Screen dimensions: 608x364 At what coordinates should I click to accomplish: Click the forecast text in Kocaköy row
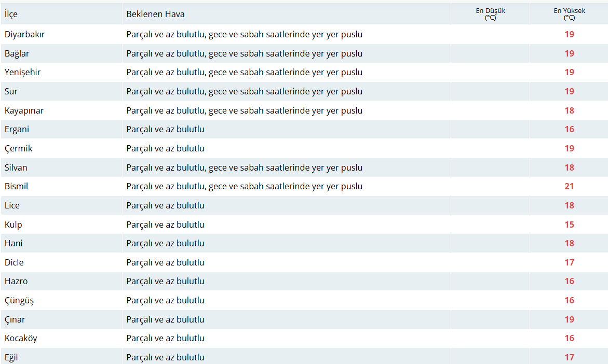(x=165, y=339)
